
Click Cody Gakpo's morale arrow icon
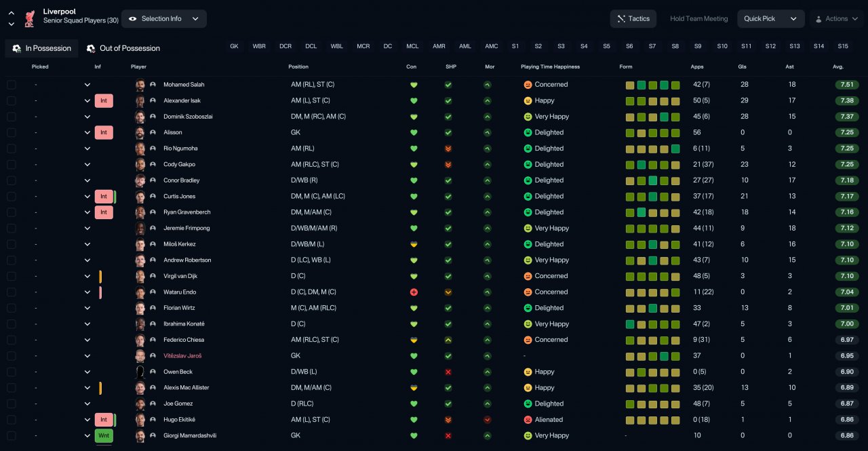(488, 165)
